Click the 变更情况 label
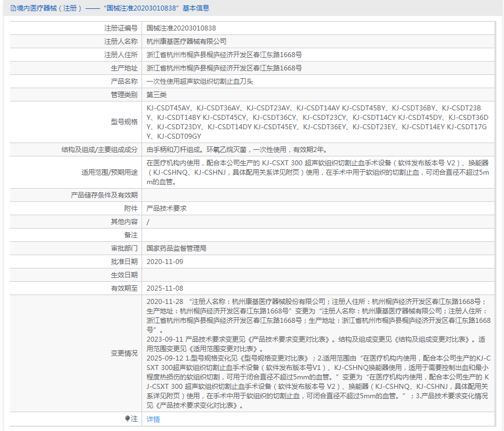This screenshot has height=431, width=504. [x=124, y=353]
